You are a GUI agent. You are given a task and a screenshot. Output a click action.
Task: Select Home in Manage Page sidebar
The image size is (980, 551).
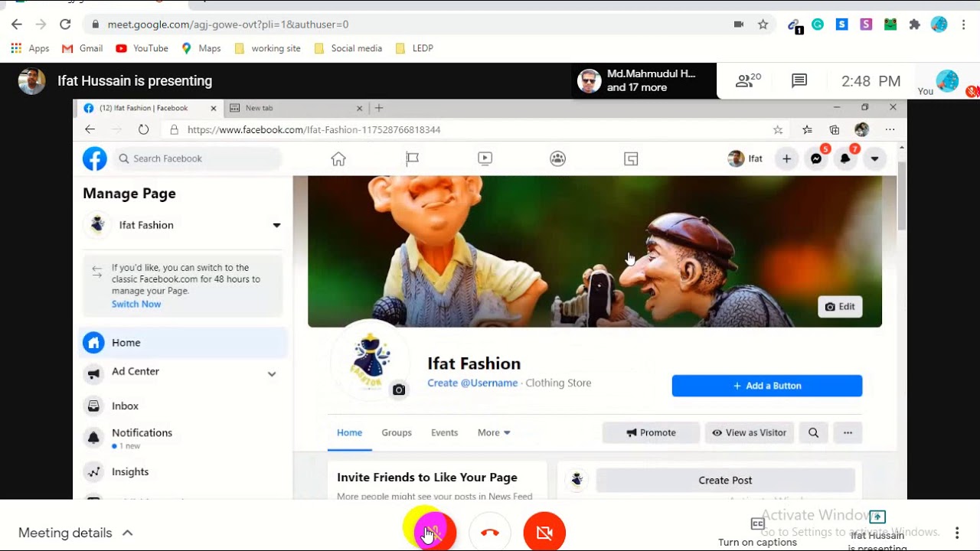(184, 343)
